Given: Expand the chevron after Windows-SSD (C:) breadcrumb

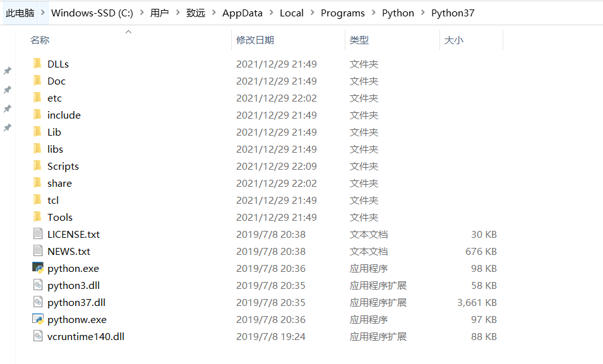Looking at the screenshot, I should point(142,13).
